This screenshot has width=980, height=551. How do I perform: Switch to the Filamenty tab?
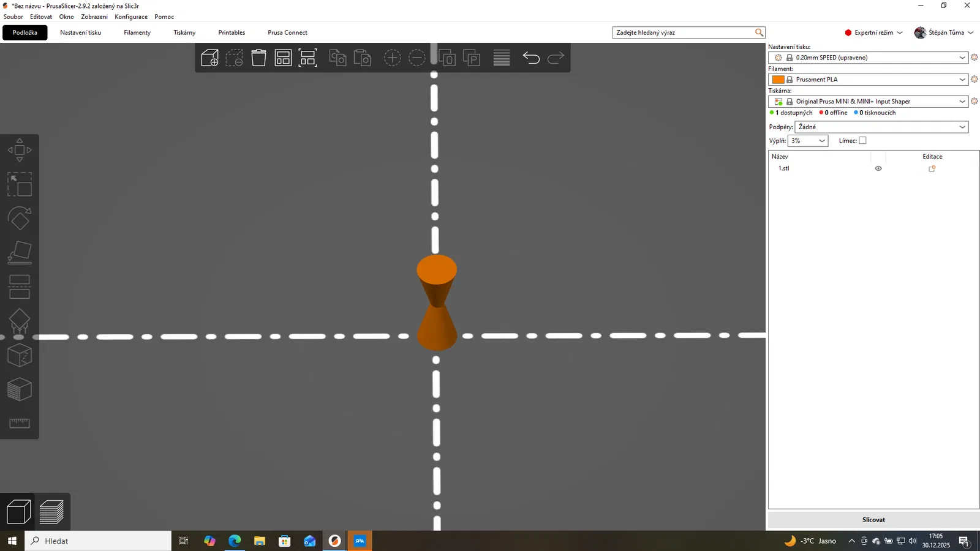pyautogui.click(x=137, y=33)
